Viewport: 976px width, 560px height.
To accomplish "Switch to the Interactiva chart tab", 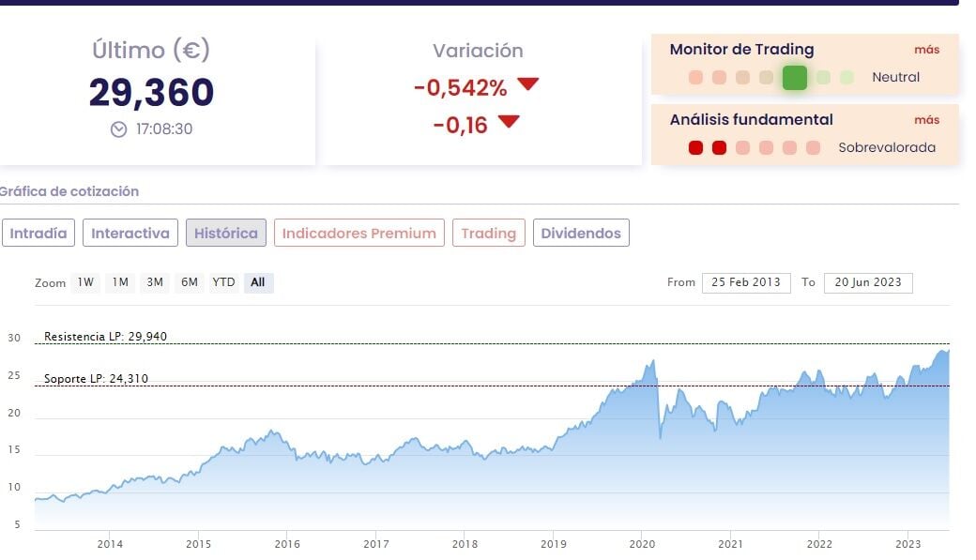I will click(130, 234).
